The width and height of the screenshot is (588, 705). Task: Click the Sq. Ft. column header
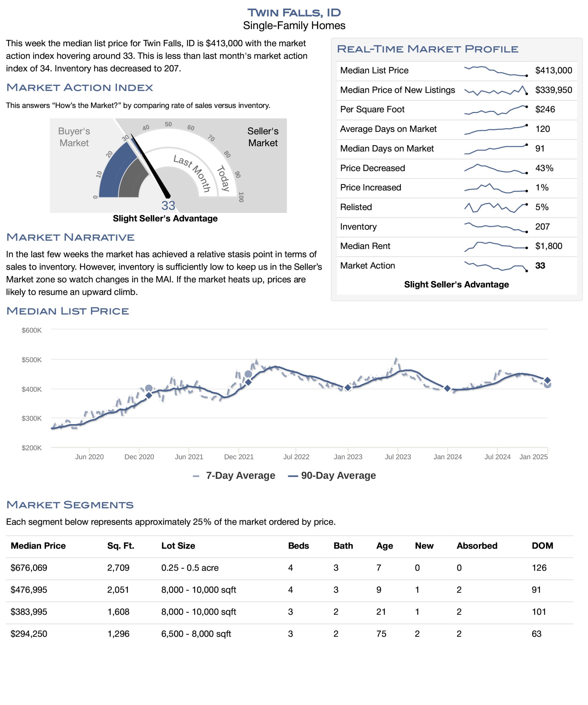(121, 546)
